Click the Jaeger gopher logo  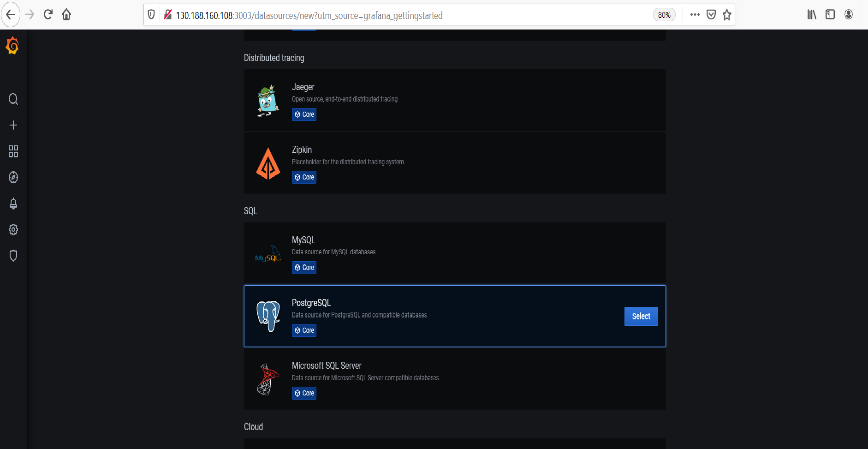pyautogui.click(x=268, y=100)
